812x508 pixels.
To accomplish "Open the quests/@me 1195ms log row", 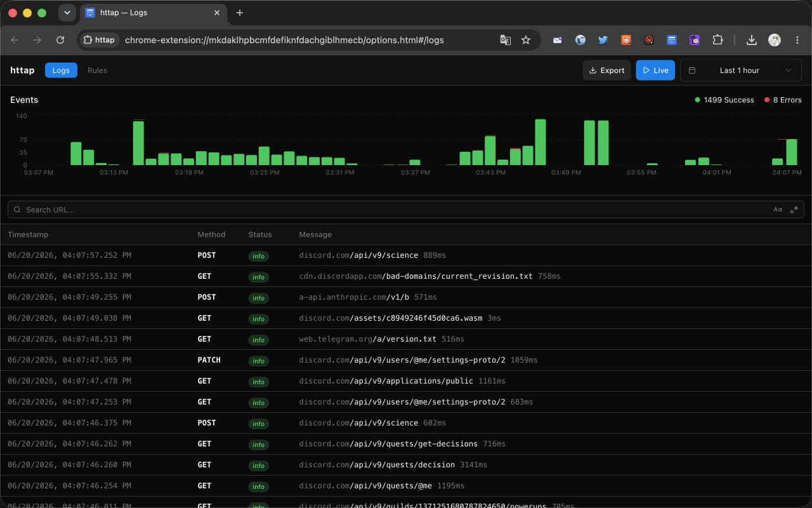I will (x=406, y=486).
